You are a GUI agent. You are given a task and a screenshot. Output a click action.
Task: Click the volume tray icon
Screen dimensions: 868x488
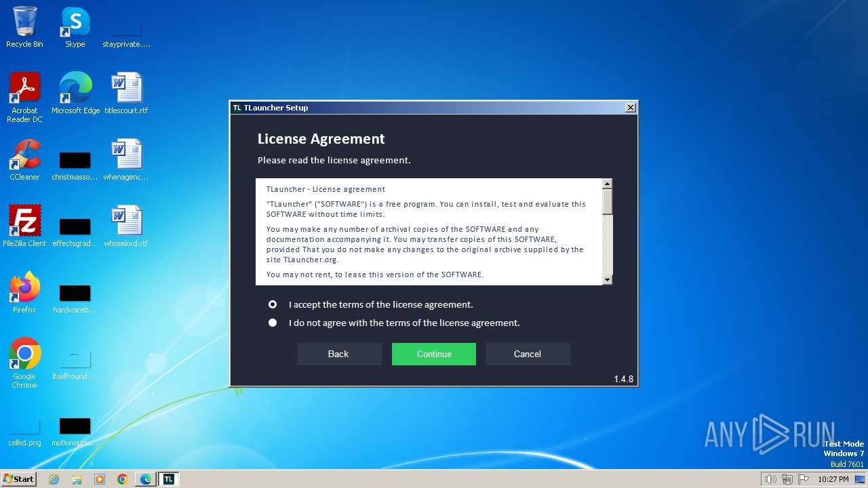[770, 479]
